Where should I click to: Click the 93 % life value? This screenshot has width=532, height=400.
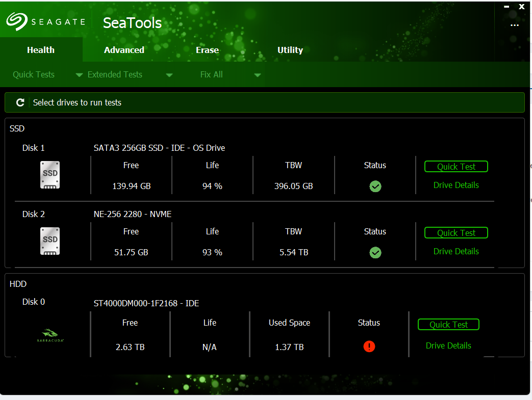coord(212,252)
